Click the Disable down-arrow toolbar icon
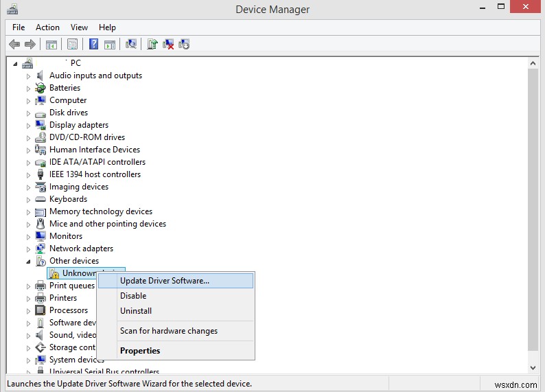The width and height of the screenshot is (545, 392). [x=184, y=45]
